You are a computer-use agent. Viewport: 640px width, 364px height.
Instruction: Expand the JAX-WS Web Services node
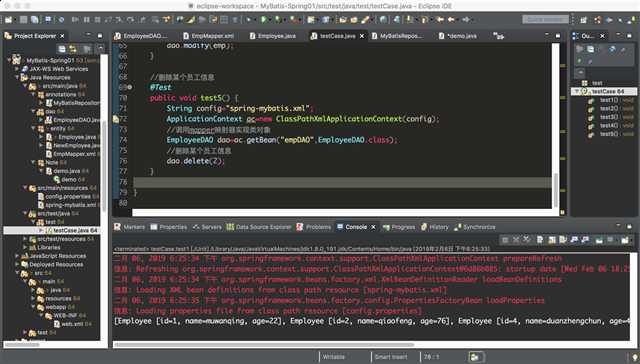coord(17,69)
